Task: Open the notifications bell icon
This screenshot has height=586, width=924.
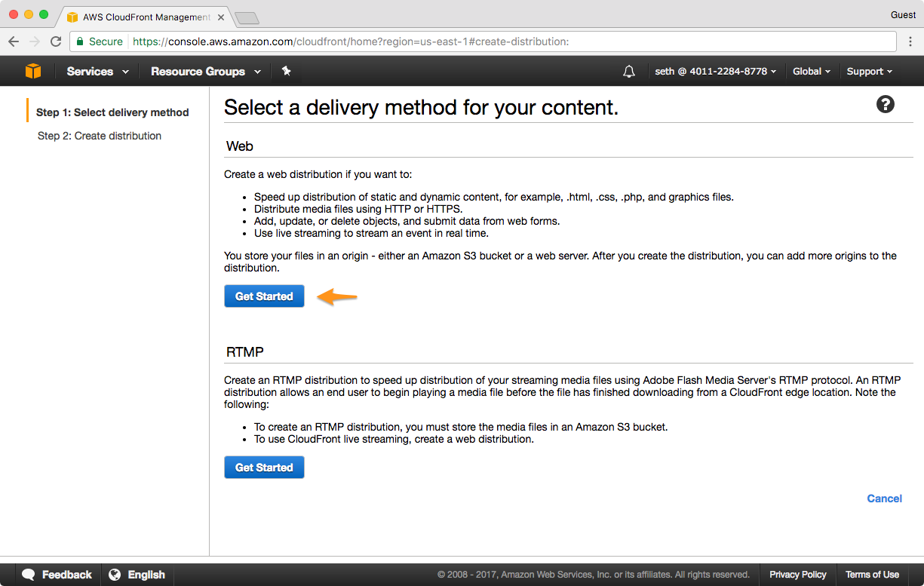Action: coord(629,72)
